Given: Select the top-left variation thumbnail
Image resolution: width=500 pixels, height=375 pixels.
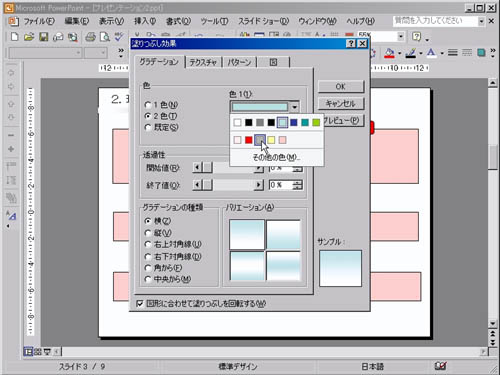Looking at the screenshot, I should pyautogui.click(x=247, y=235).
